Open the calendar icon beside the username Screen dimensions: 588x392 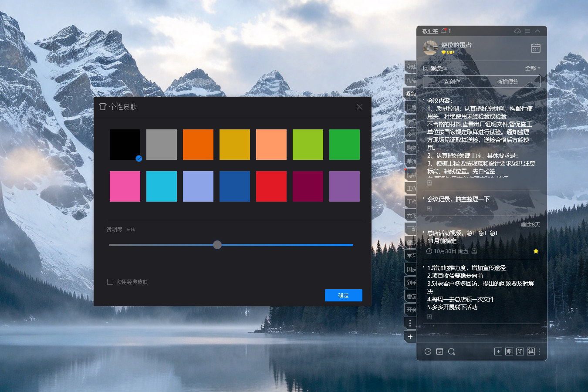tap(536, 48)
